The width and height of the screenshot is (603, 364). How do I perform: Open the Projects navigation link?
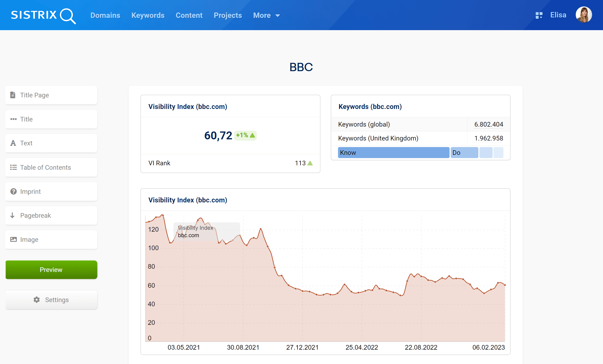pos(228,15)
